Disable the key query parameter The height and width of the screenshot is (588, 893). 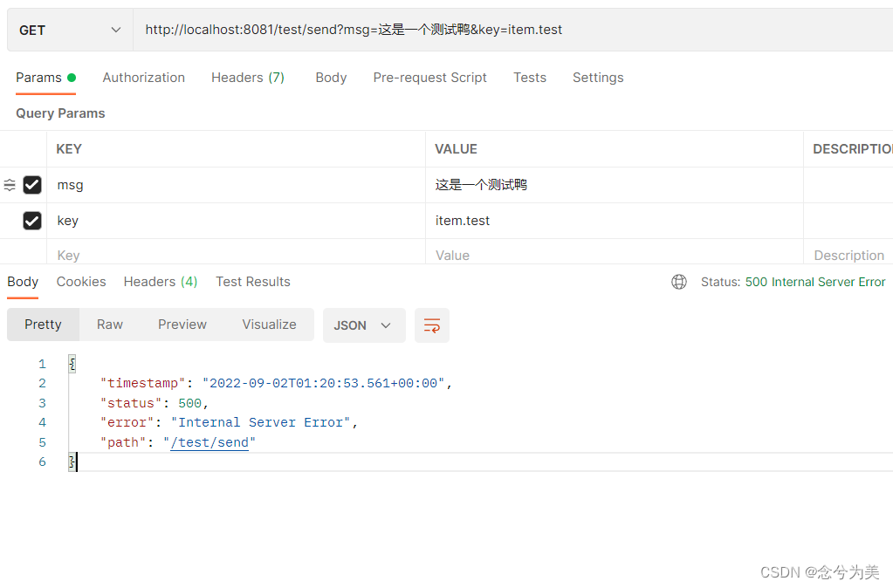coord(32,221)
